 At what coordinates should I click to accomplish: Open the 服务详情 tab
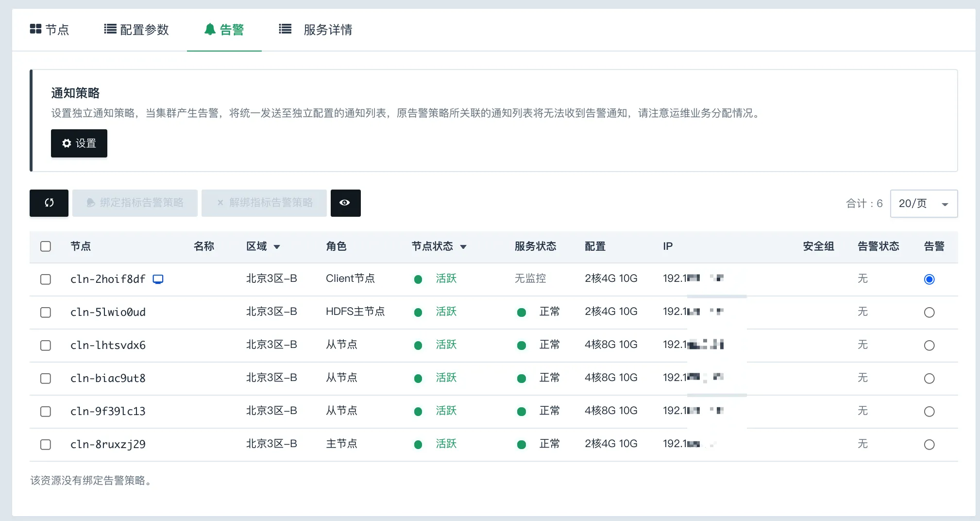click(316, 30)
